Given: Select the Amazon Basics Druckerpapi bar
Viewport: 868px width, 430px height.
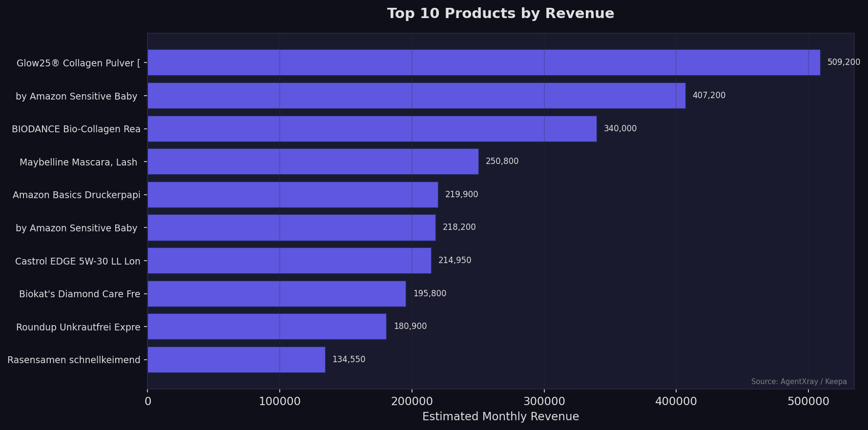Looking at the screenshot, I should [x=293, y=195].
